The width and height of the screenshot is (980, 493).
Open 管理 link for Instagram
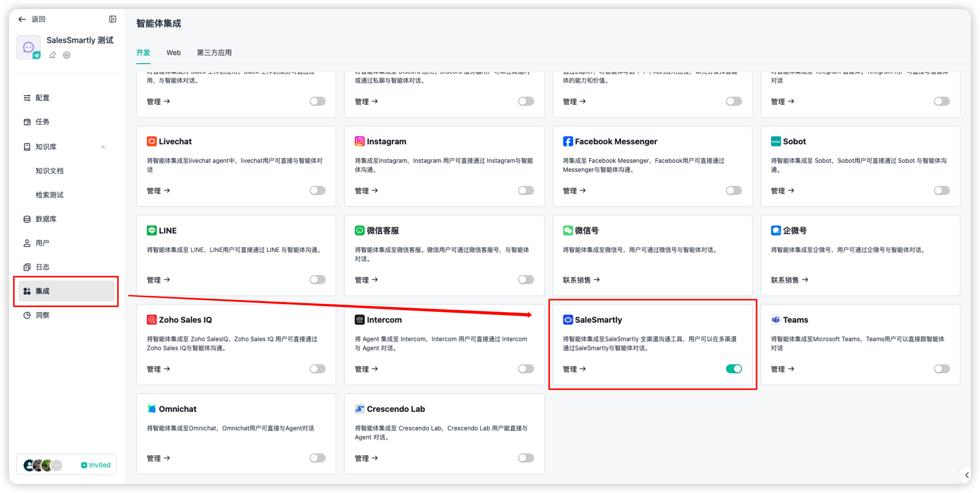point(366,191)
